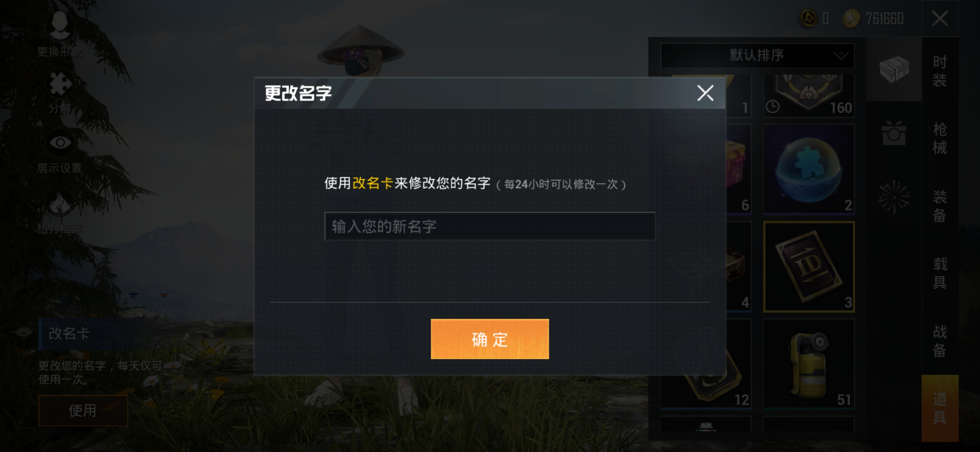Click the 确定 confirm button

tap(490, 339)
